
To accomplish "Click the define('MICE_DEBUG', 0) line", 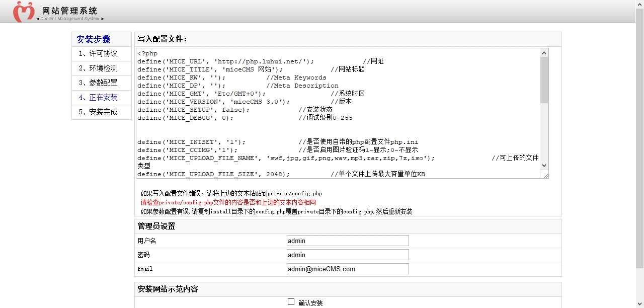I will pos(245,118).
